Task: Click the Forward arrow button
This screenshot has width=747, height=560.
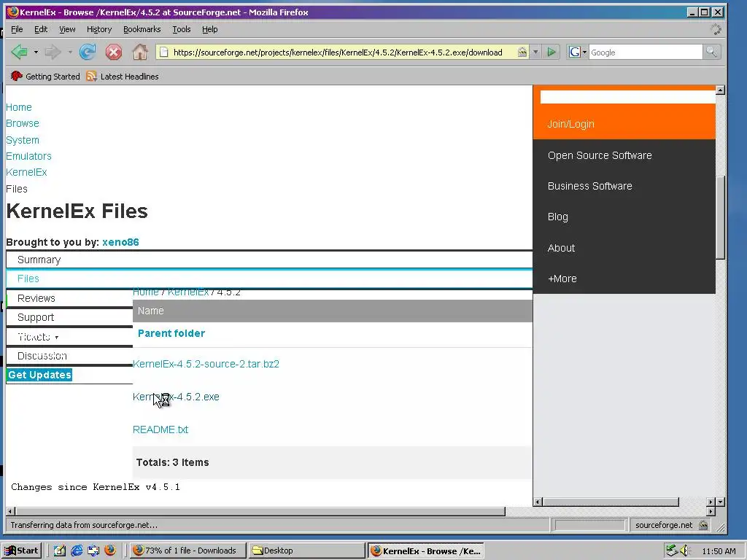Action: pos(53,52)
